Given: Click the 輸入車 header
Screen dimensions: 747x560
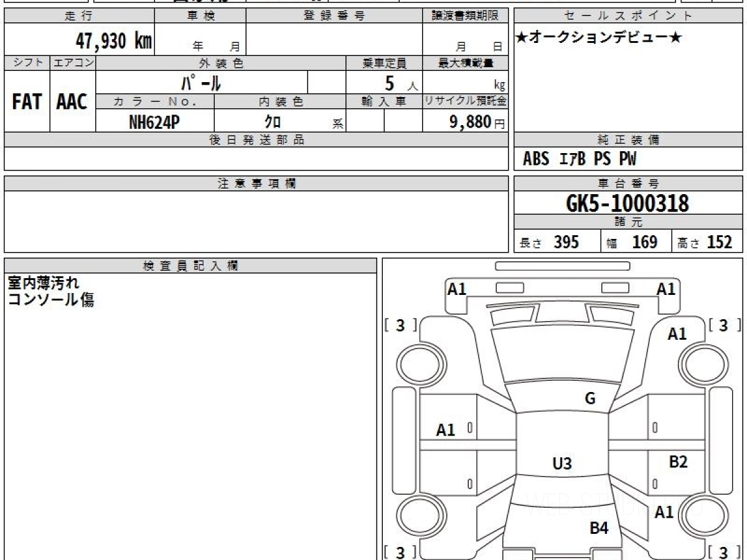Looking at the screenshot, I should [384, 101].
